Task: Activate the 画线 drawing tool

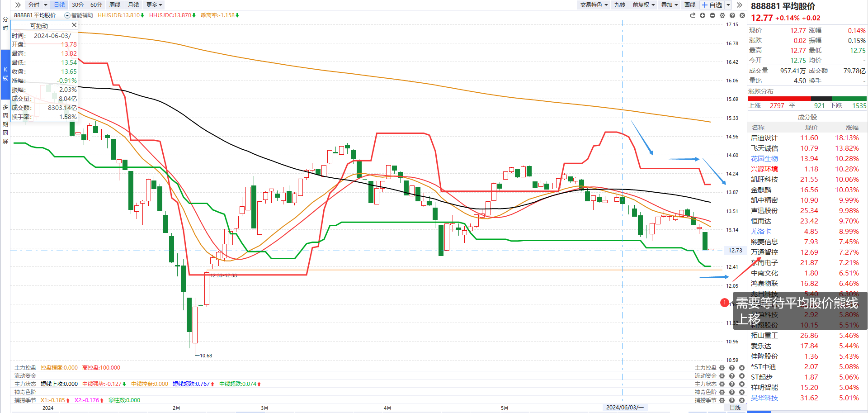Action: [690, 5]
